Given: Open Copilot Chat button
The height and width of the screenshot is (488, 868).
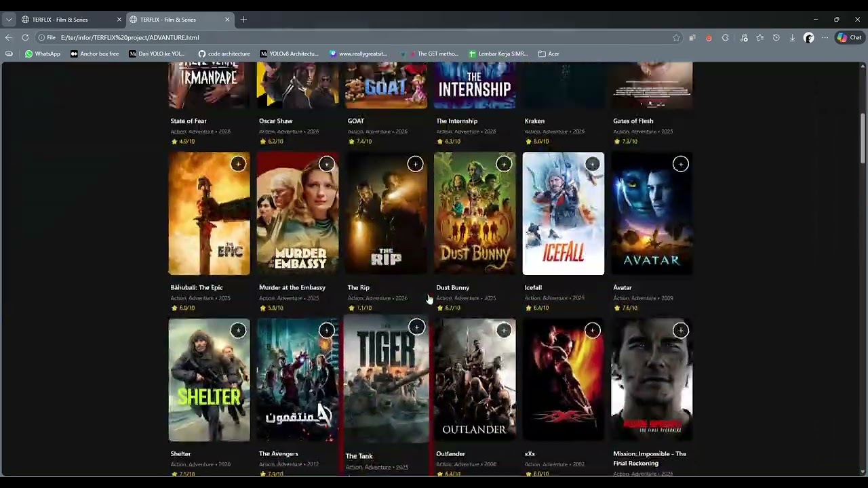Looking at the screenshot, I should (849, 38).
